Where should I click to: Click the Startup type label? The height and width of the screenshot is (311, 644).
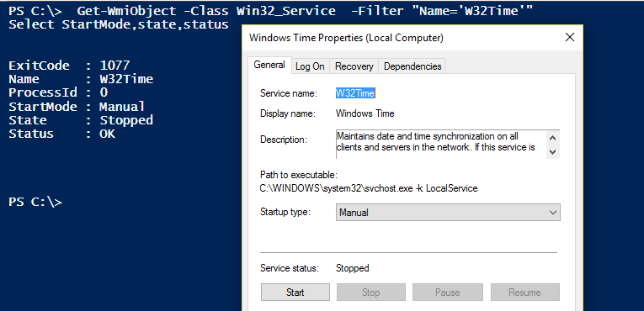pos(285,212)
